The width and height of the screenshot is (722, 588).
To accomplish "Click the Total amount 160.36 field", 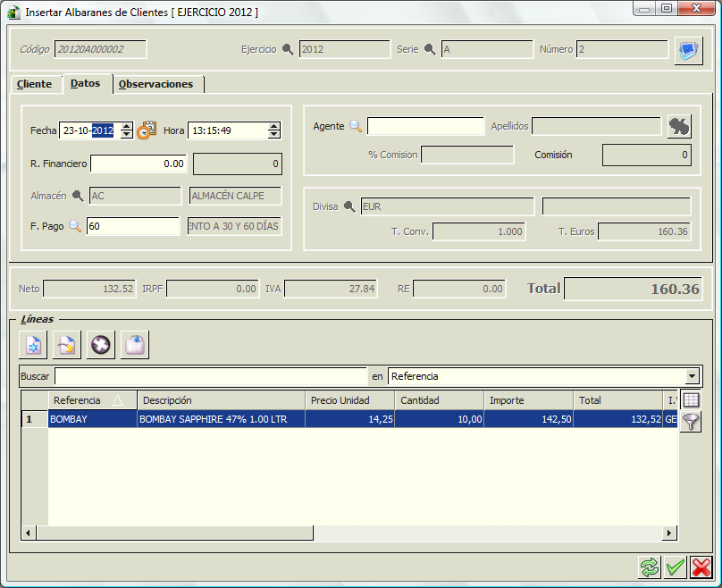I will point(634,289).
